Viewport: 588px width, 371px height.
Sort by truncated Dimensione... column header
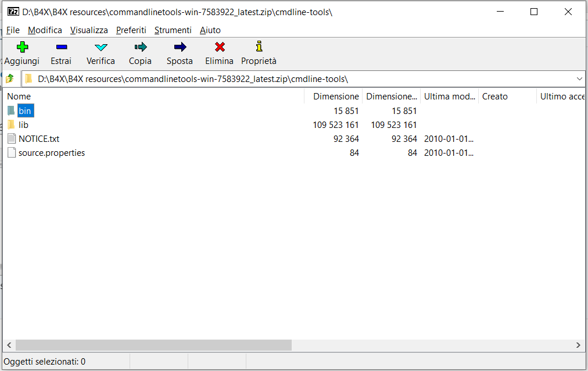(x=392, y=97)
